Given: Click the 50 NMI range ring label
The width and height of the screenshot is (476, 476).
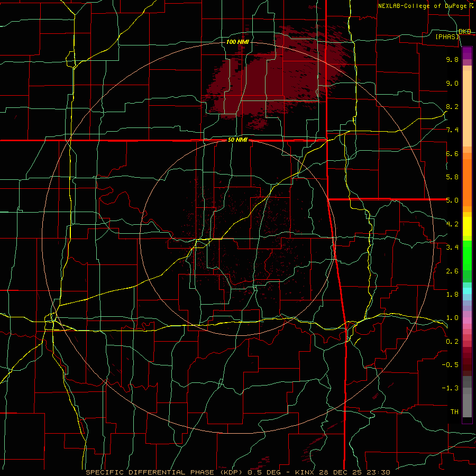Looking at the screenshot, I should [237, 140].
